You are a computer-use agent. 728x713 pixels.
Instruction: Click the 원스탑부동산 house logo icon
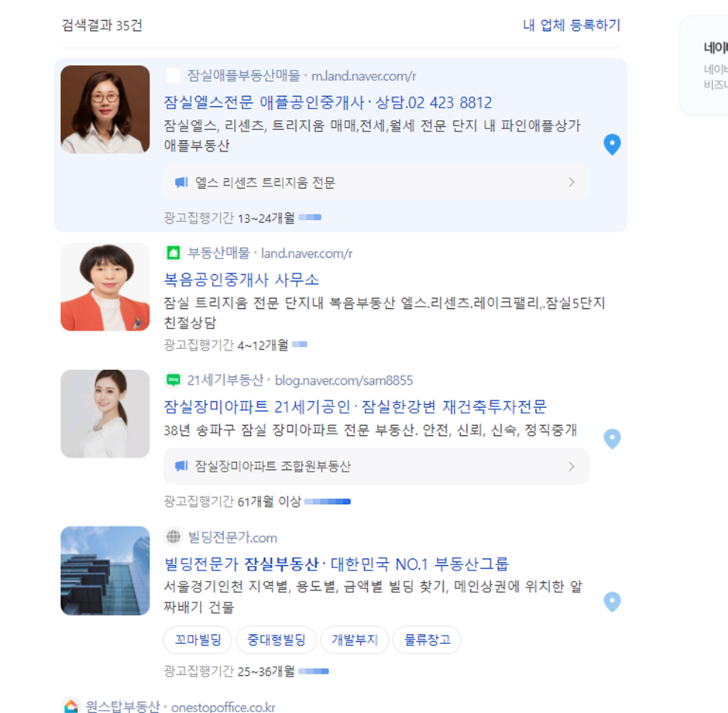point(71,706)
